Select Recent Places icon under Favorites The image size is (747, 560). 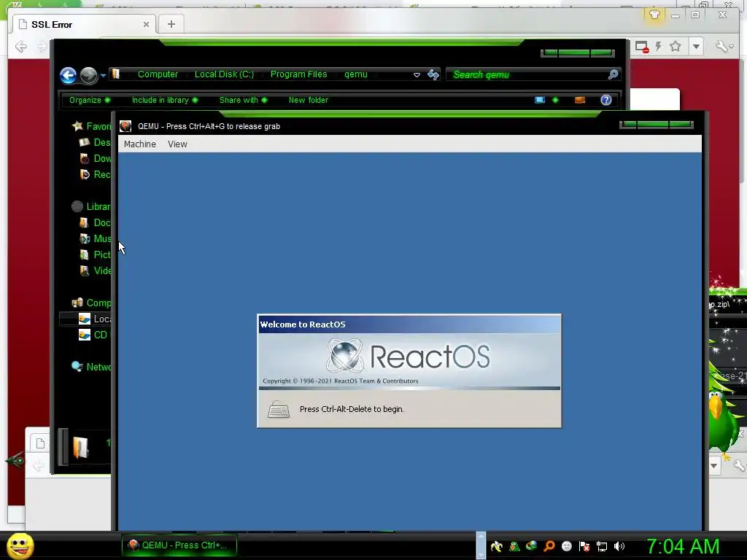point(85,174)
